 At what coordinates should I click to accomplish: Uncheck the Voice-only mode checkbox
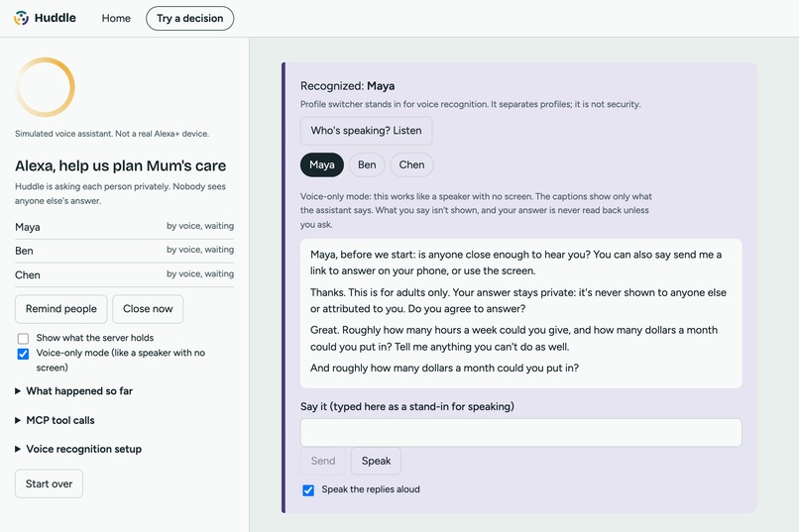coord(23,354)
